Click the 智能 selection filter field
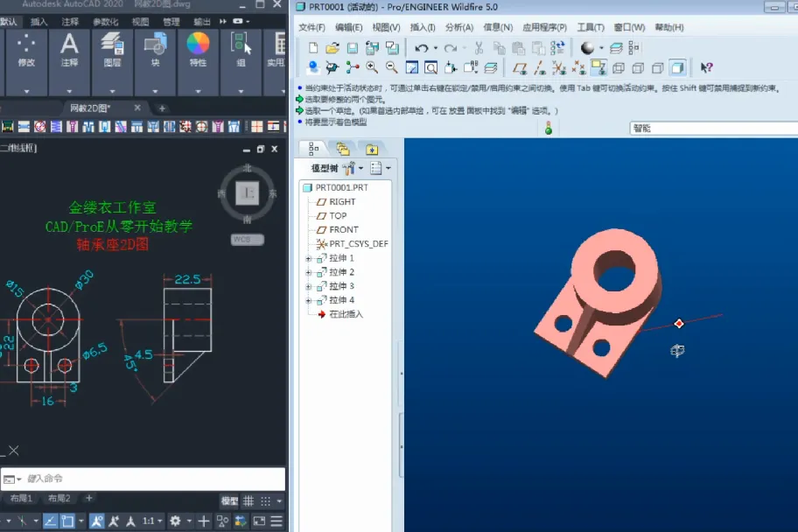This screenshot has width=798, height=532. [x=713, y=129]
